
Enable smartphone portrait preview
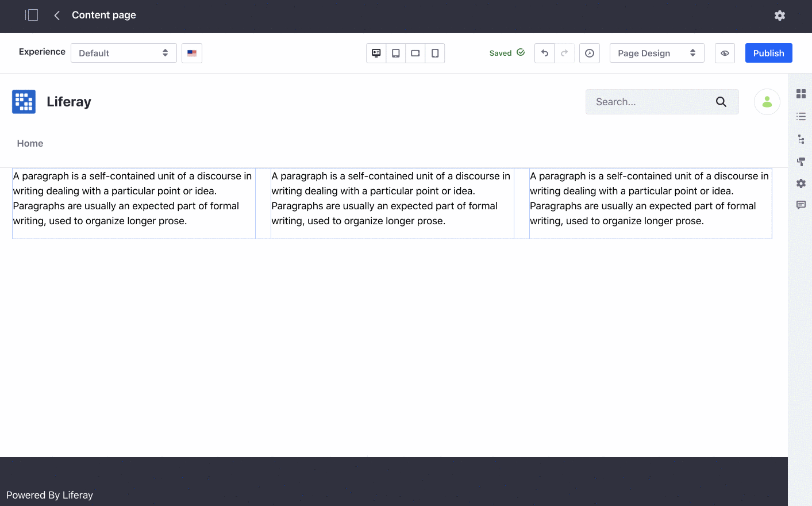(435, 53)
